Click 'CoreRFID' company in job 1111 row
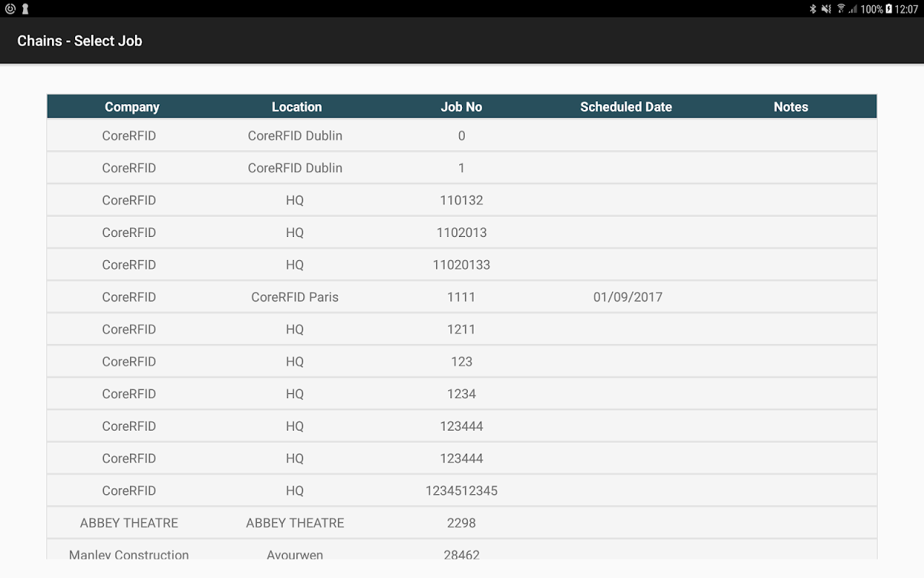The width and height of the screenshot is (924, 578). tap(129, 297)
